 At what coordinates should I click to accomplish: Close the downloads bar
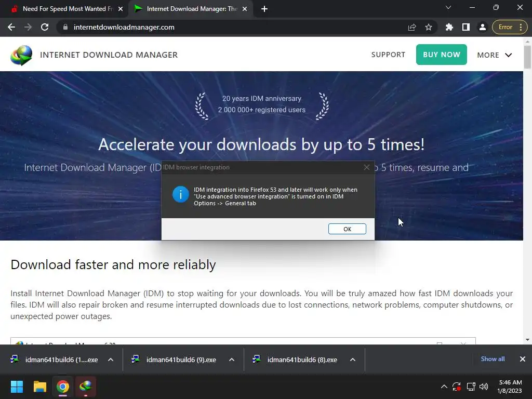pyautogui.click(x=523, y=359)
